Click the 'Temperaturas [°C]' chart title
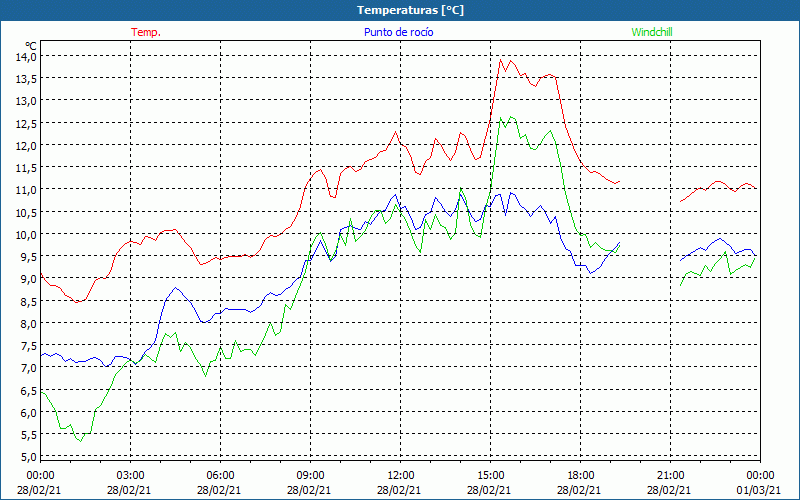The height and width of the screenshot is (500, 800). click(x=410, y=10)
